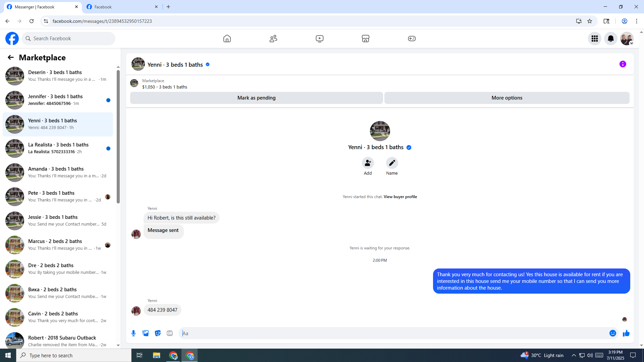Screen dimensions: 644x362
Task: Open Dre 2 beds 2 baths chat
Action: (x=58, y=269)
